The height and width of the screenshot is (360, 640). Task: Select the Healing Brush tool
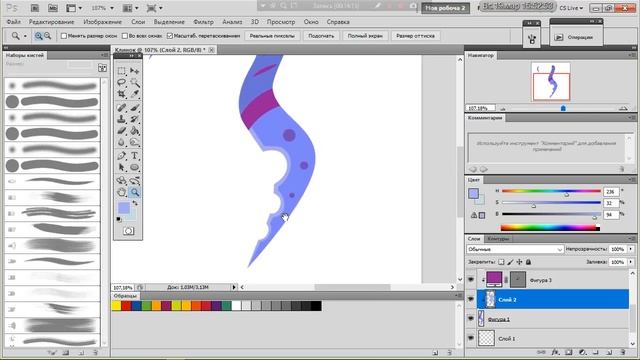click(x=122, y=108)
